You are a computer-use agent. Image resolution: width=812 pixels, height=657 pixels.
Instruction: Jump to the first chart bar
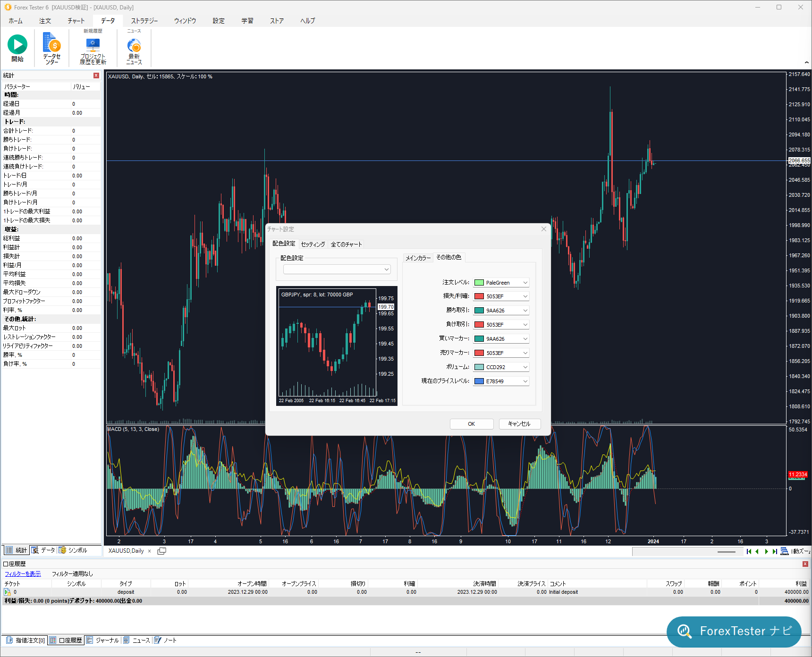tap(749, 551)
